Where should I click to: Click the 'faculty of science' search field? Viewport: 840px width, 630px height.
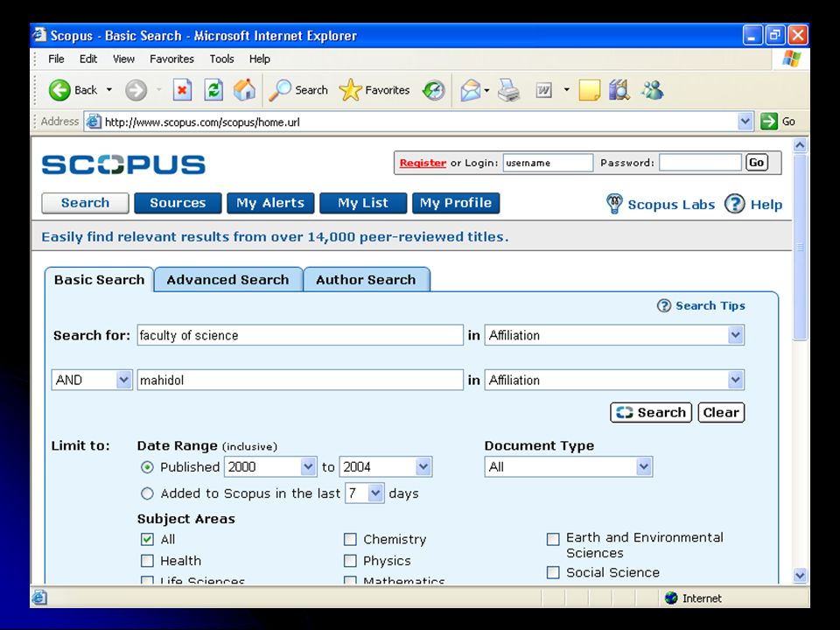[x=300, y=335]
